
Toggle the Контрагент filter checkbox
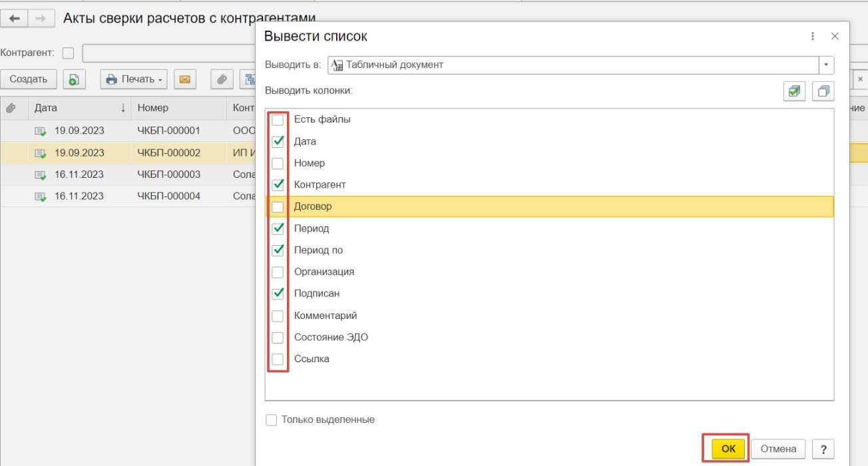(68, 53)
